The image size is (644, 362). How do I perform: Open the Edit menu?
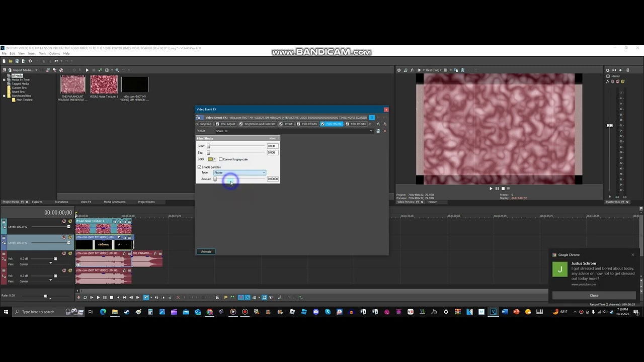(12, 53)
